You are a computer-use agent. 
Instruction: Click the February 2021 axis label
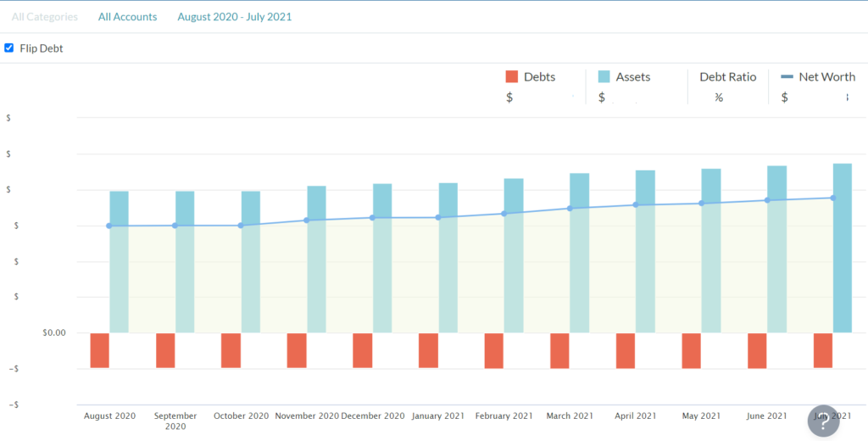504,416
